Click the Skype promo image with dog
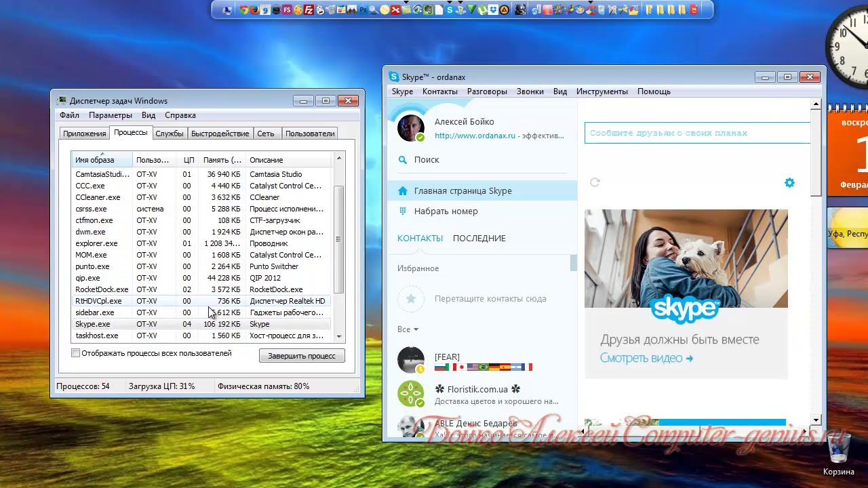Image resolution: width=868 pixels, height=488 pixels. [686, 259]
